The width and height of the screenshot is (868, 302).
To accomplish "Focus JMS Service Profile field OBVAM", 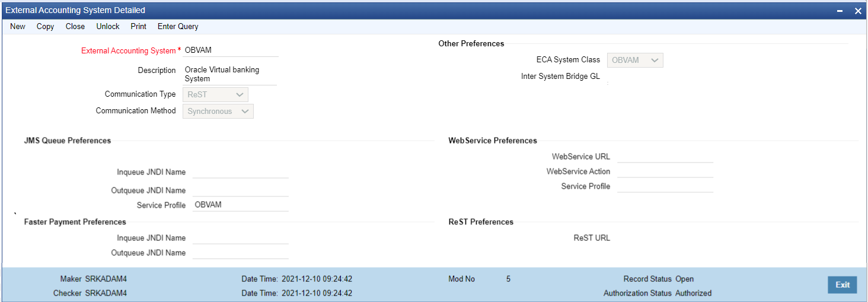I will 240,205.
